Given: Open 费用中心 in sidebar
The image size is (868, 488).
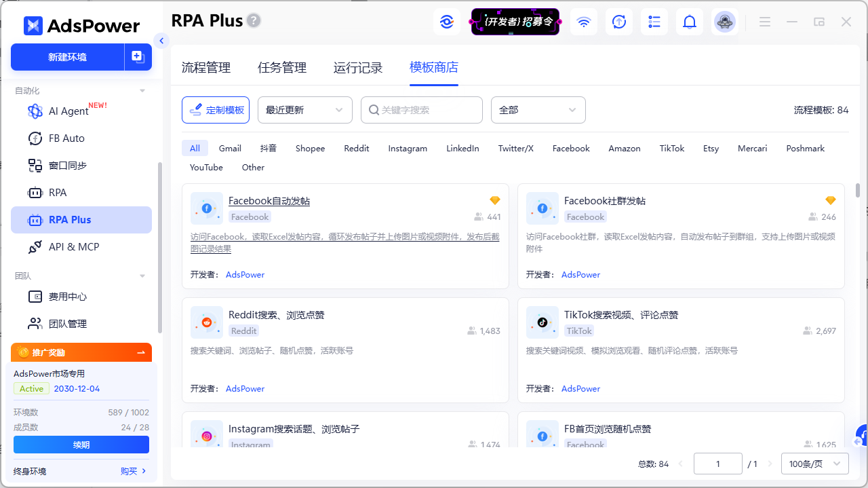Looking at the screenshot, I should tap(81, 297).
